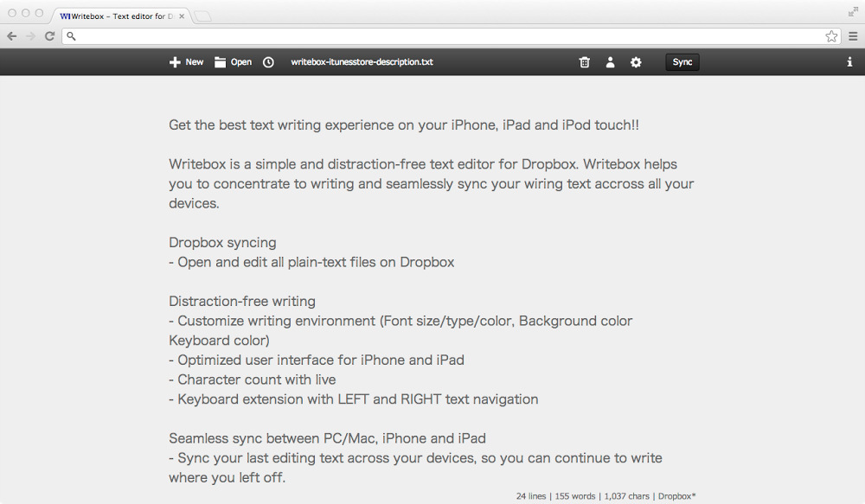The height and width of the screenshot is (504, 865).
Task: Navigate back with the browser back arrow
Action: pos(11,35)
